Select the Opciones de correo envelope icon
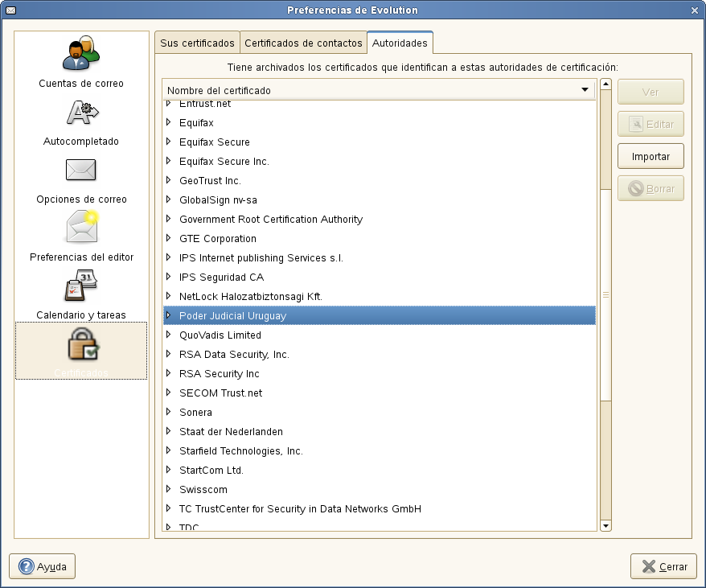Screen dimensions: 706x588 coord(81,170)
